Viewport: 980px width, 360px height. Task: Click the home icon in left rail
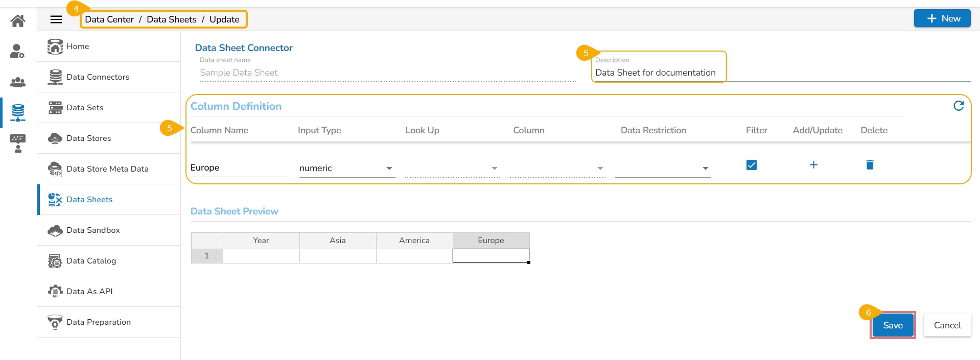18,21
